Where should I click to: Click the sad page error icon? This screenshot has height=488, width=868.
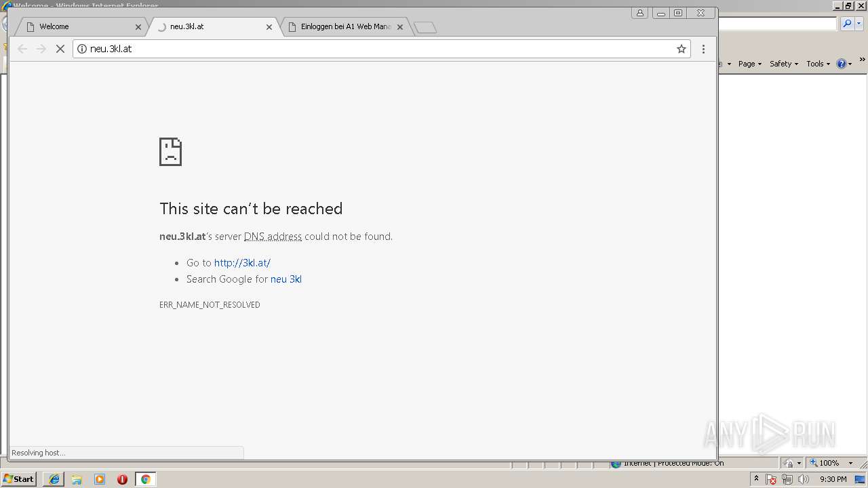coord(170,152)
